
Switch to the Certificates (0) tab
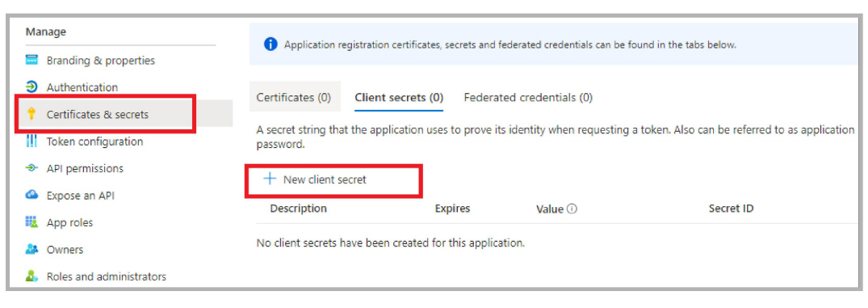pyautogui.click(x=294, y=98)
